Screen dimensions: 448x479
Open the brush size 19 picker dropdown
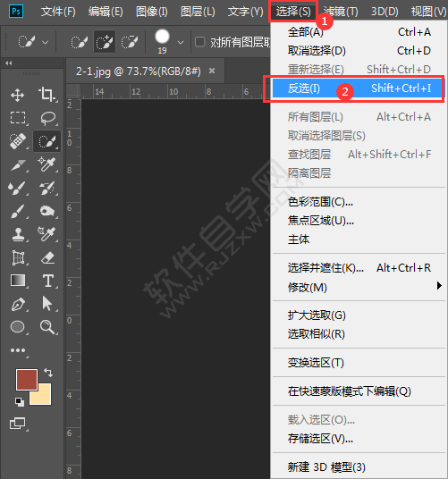181,43
